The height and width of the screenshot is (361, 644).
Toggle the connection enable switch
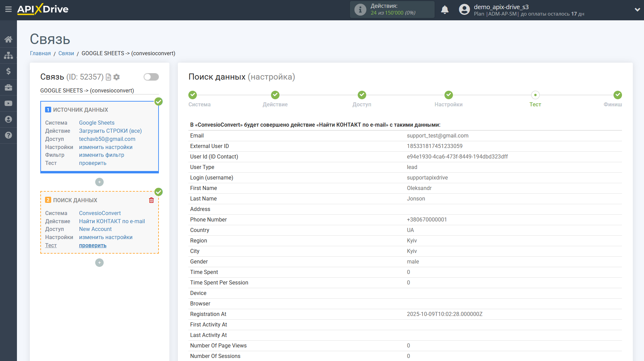point(151,77)
